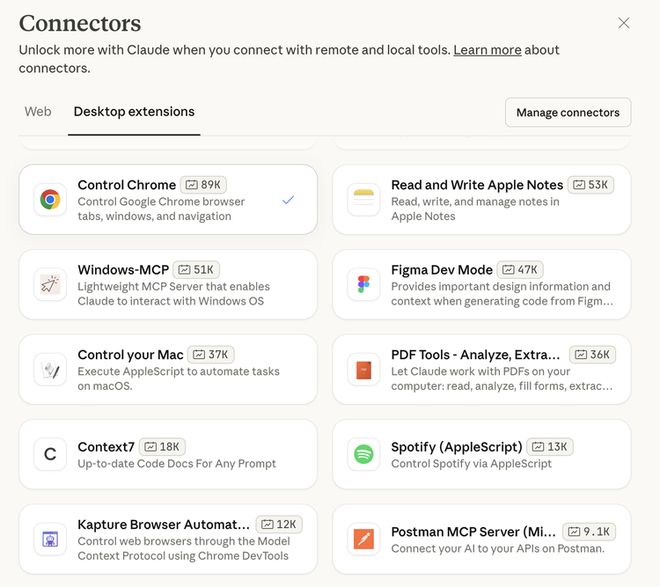Click the Kapture Browser Automation icon
Viewport: 660px width, 587px height.
49,540
